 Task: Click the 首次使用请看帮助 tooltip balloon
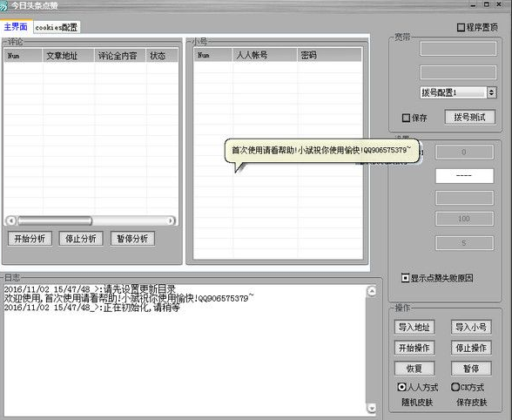(x=321, y=151)
